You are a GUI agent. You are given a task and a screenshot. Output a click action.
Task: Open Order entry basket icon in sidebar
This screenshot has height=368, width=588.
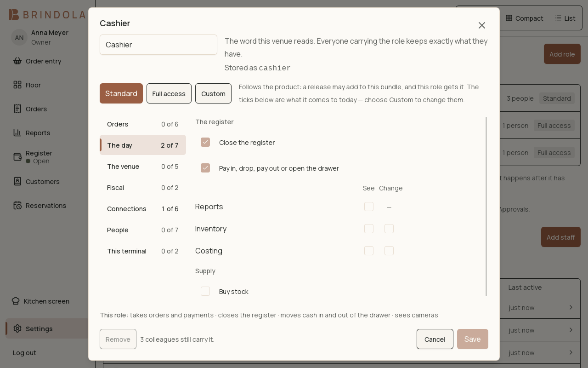[x=17, y=61]
